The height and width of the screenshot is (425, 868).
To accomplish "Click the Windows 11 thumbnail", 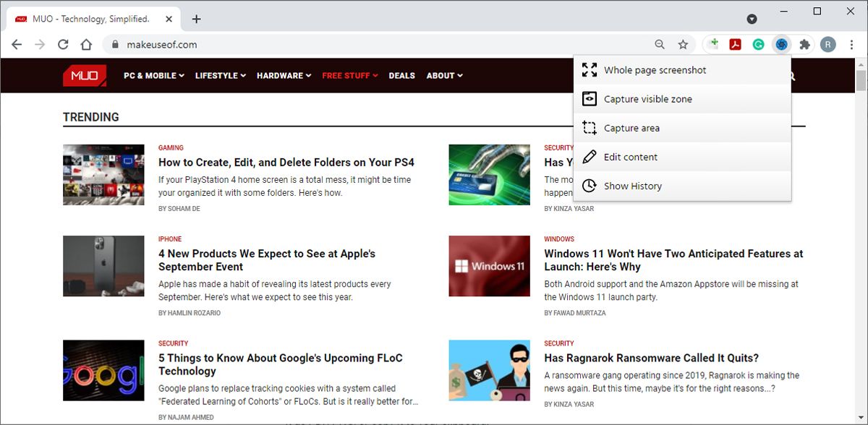I will [489, 266].
